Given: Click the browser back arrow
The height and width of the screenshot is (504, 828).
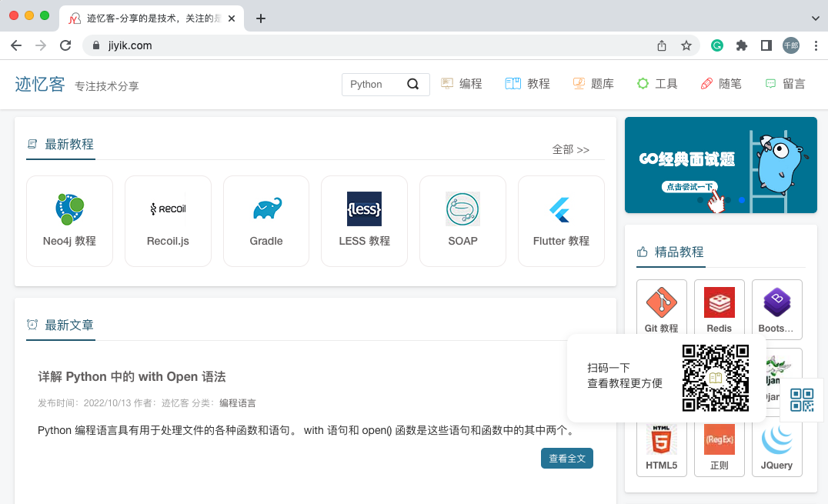Looking at the screenshot, I should point(16,45).
